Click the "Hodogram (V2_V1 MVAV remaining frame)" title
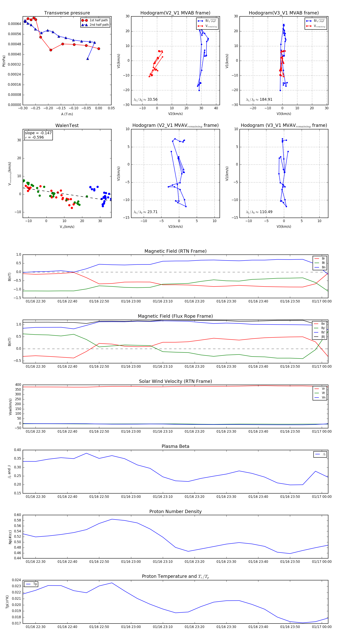 click(175, 125)
